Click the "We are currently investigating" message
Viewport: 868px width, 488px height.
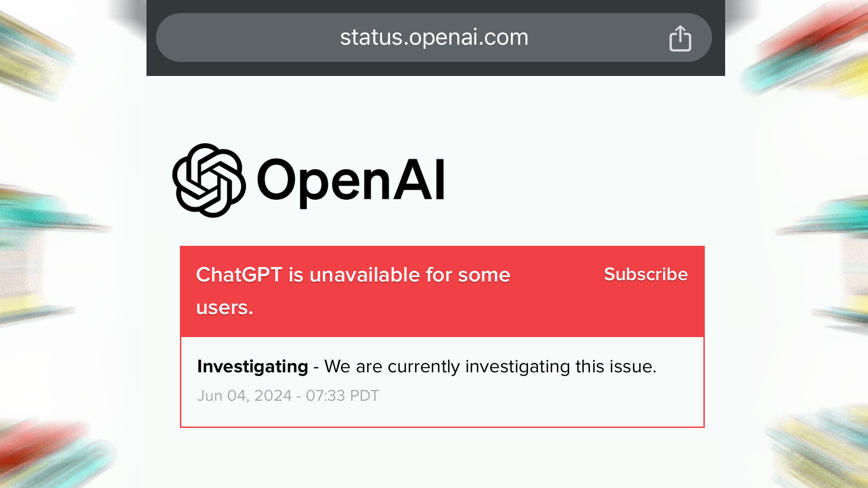point(490,366)
